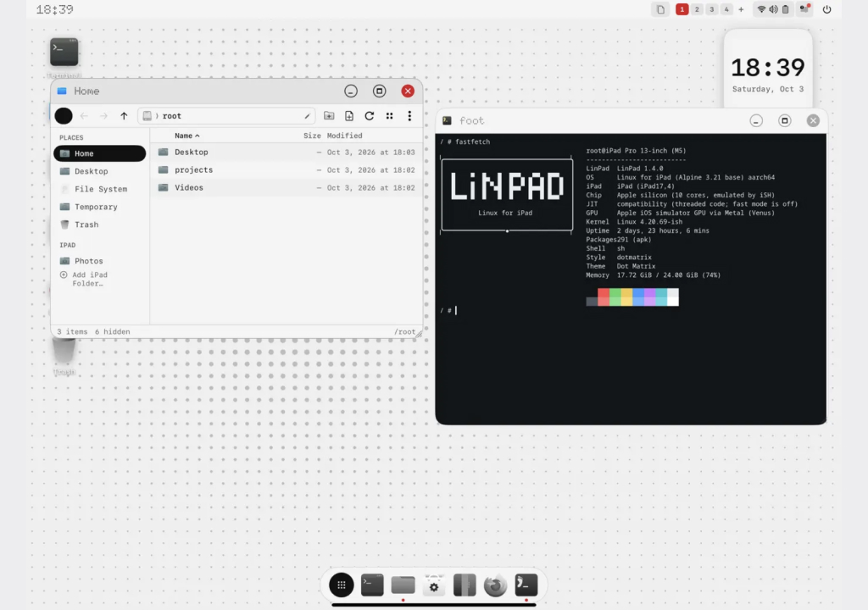The image size is (868, 610).
Task: Click the power button in top bar
Action: [x=827, y=9]
